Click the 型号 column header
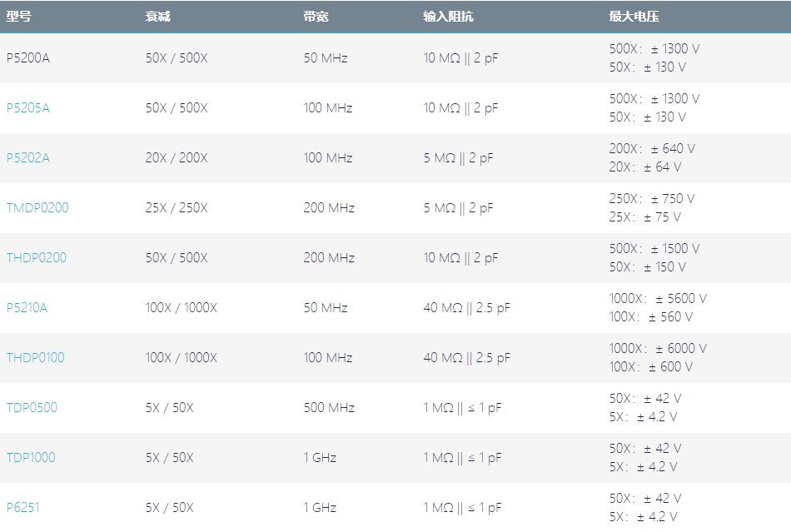Image resolution: width=791 pixels, height=532 pixels. (18, 17)
